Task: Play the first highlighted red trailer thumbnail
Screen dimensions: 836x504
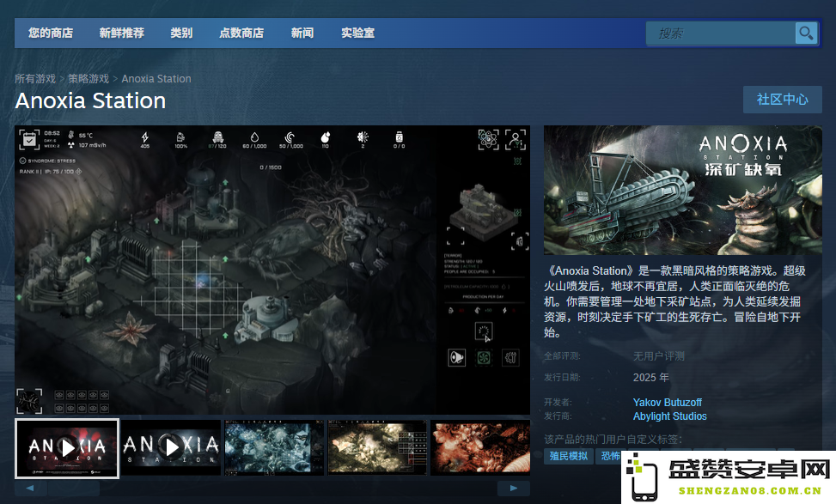Action: [67, 448]
